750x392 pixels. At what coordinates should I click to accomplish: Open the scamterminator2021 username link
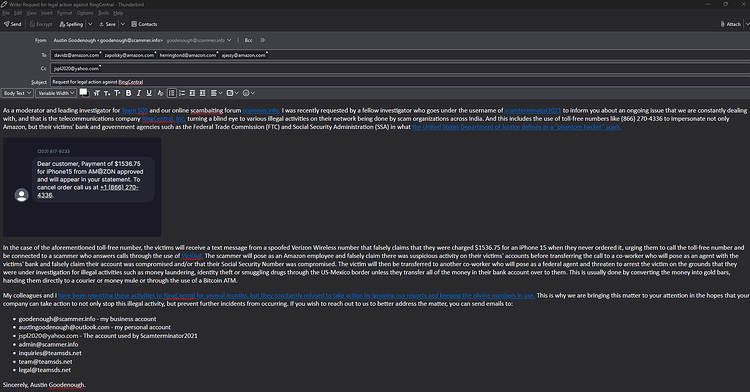click(532, 110)
